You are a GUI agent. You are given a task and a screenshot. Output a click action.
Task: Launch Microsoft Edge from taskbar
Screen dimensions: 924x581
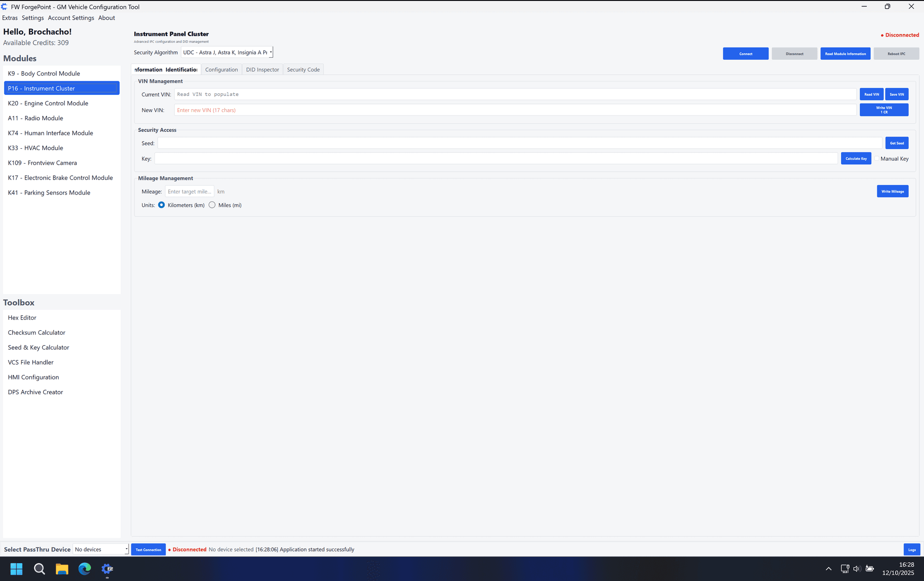[x=85, y=569]
